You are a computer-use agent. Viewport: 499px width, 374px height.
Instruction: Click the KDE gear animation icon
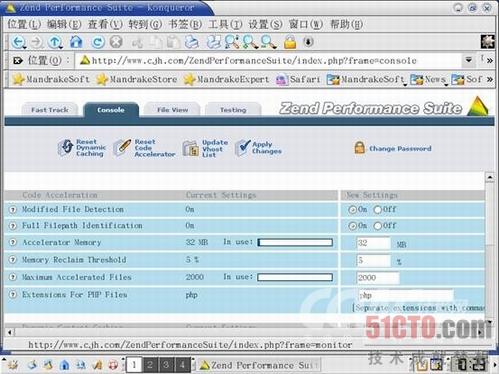(x=487, y=42)
